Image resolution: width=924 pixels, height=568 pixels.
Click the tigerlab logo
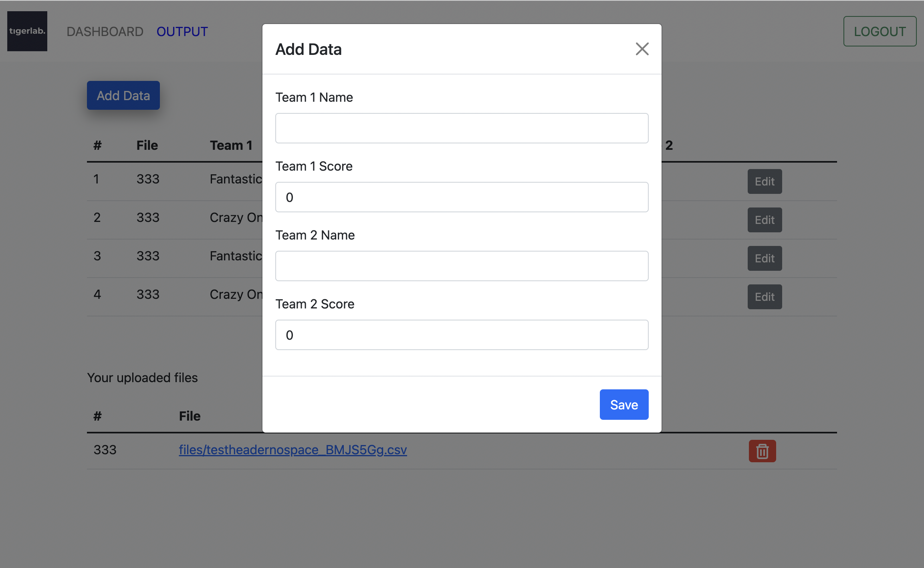click(x=27, y=31)
